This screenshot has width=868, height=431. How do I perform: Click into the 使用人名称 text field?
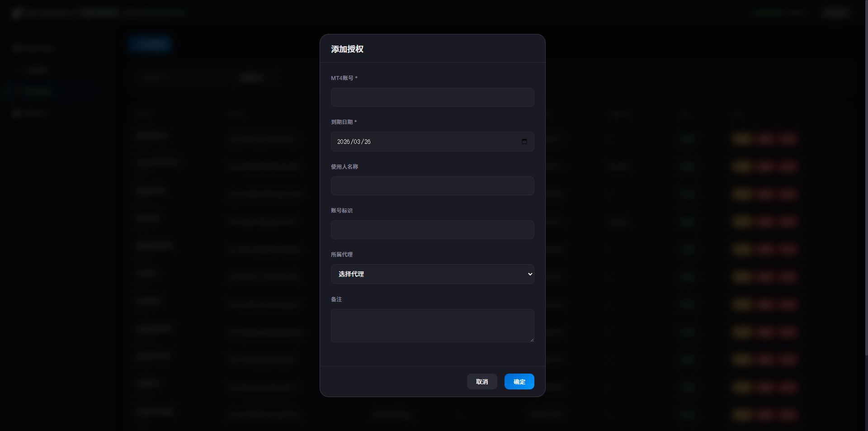click(432, 186)
